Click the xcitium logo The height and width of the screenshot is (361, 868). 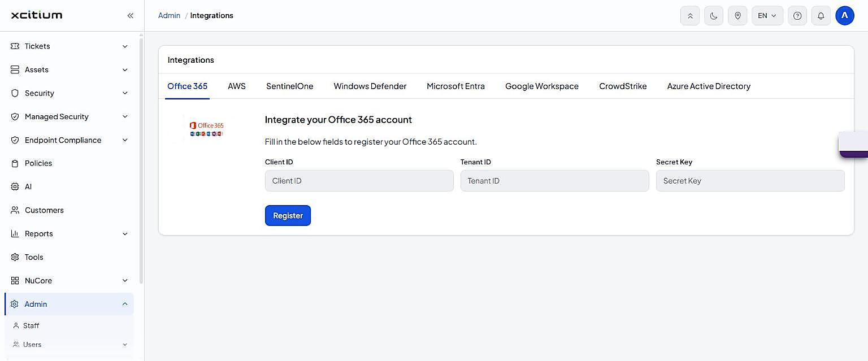pyautogui.click(x=37, y=15)
